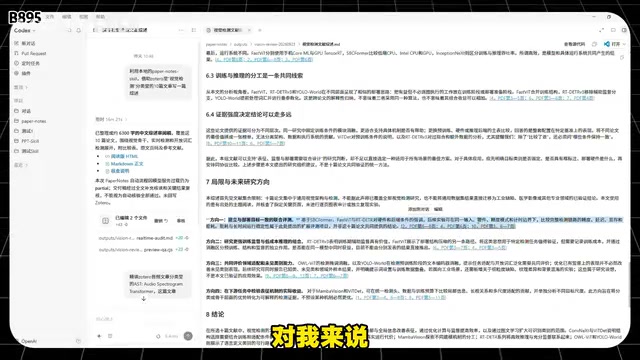Copy document with the copy icon near Open

pyautogui.click(x=594, y=44)
